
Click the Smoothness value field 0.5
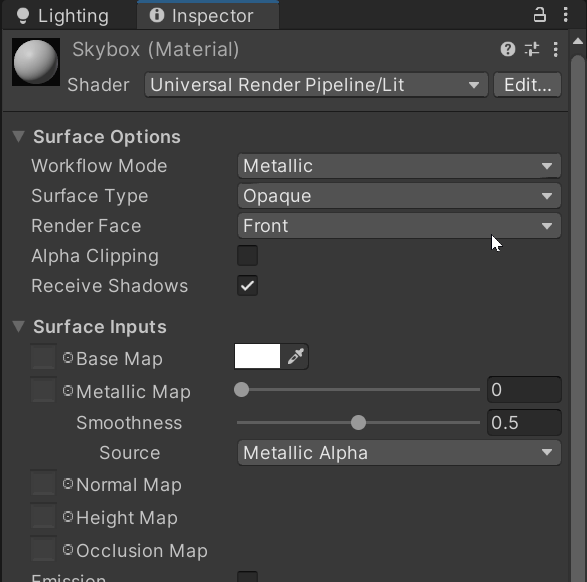(524, 423)
